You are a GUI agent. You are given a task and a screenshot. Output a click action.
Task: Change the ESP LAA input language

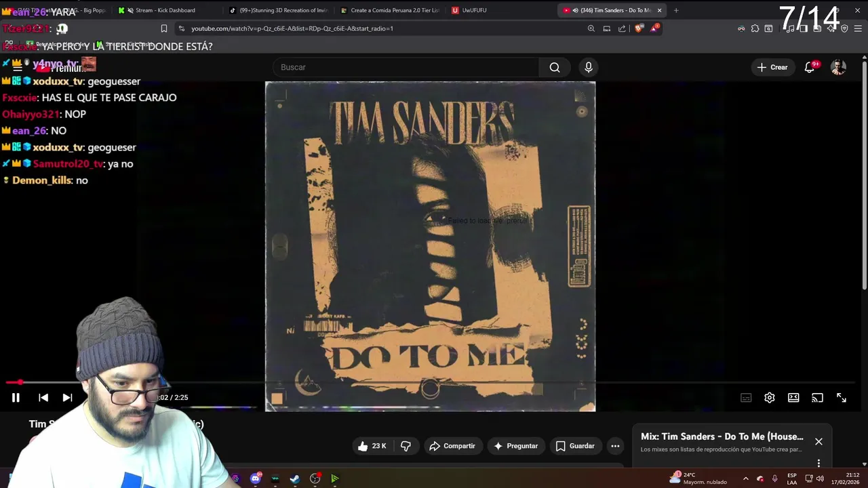pyautogui.click(x=792, y=479)
